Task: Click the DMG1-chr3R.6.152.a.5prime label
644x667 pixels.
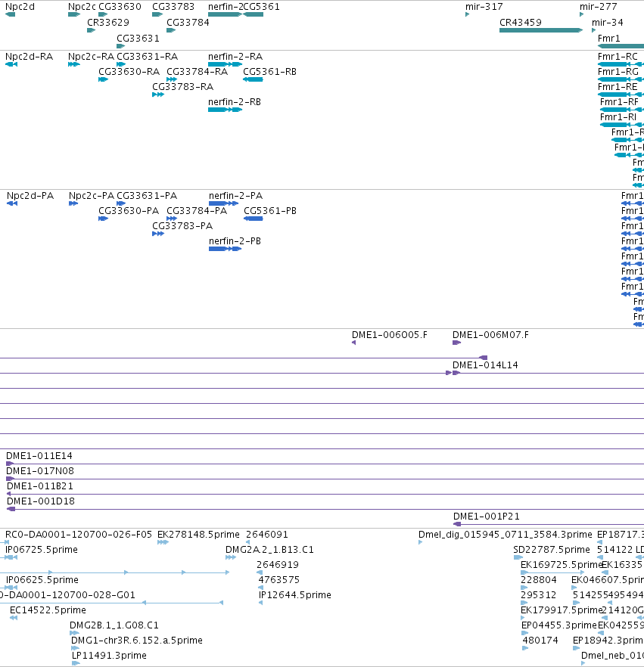Action: click(x=137, y=641)
